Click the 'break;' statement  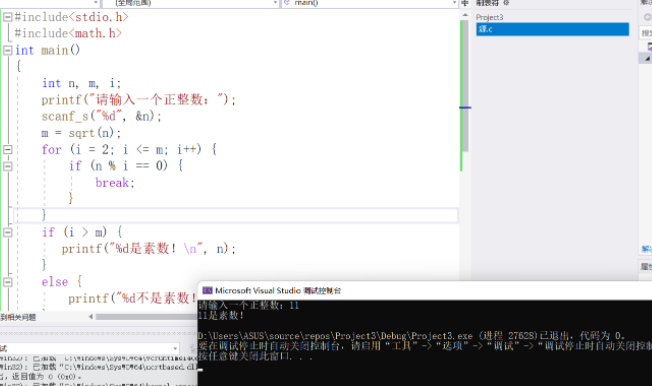115,183
